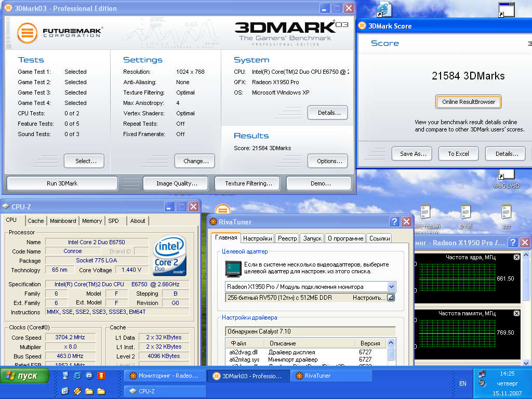The image size is (532, 399).
Task: Switch to the Cache tab in CPU-Z
Action: coord(36,221)
